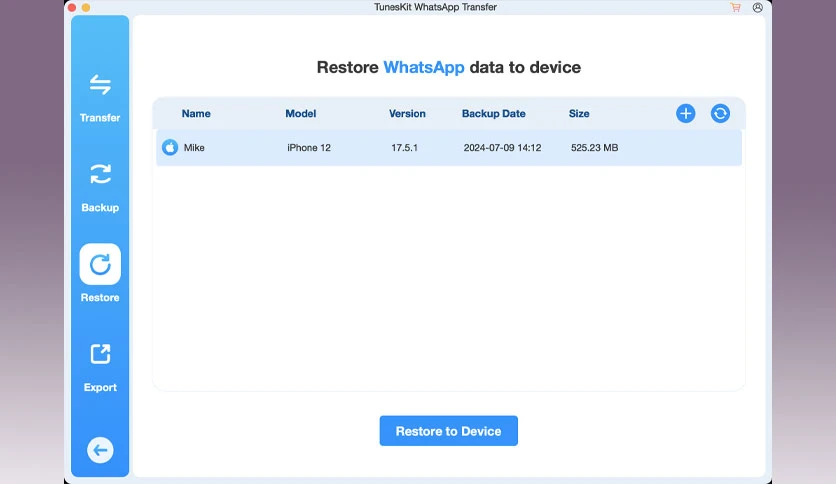
Task: Open the Export section icon
Action: [100, 354]
